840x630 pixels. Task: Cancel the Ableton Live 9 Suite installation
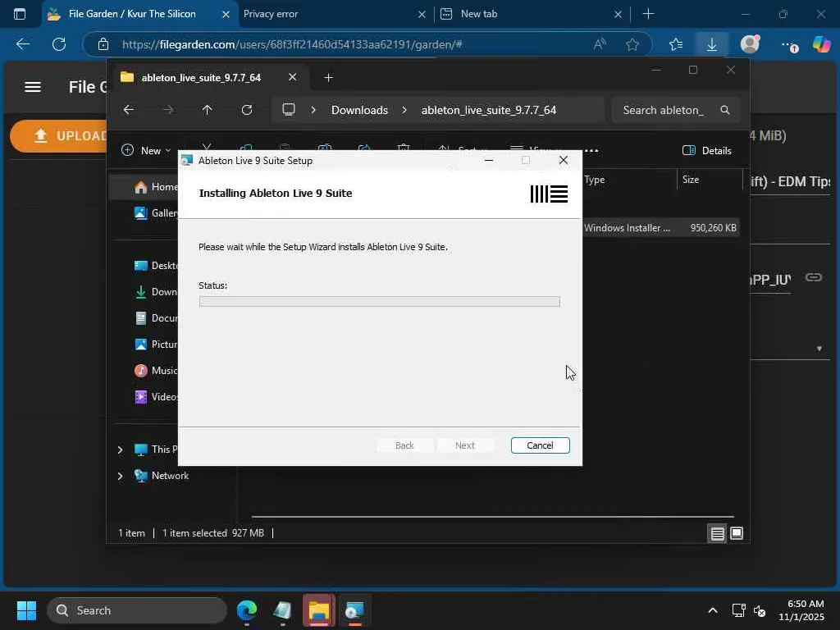pyautogui.click(x=540, y=445)
